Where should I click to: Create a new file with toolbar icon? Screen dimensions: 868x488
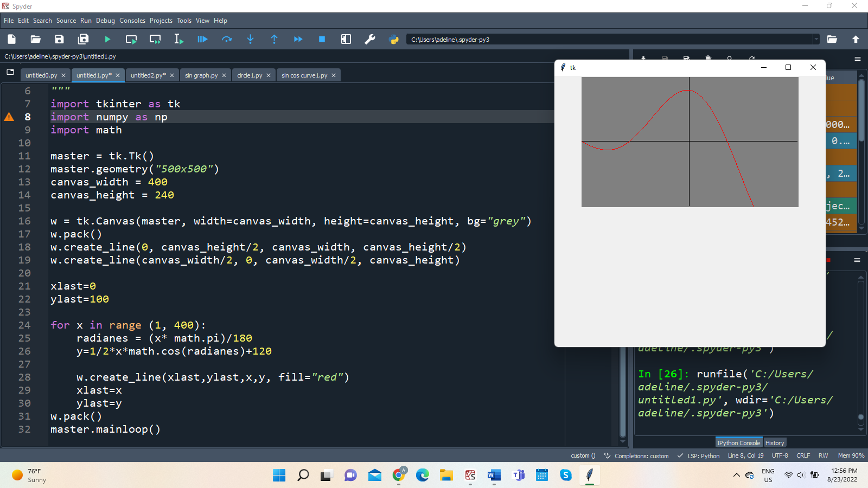tap(11, 39)
